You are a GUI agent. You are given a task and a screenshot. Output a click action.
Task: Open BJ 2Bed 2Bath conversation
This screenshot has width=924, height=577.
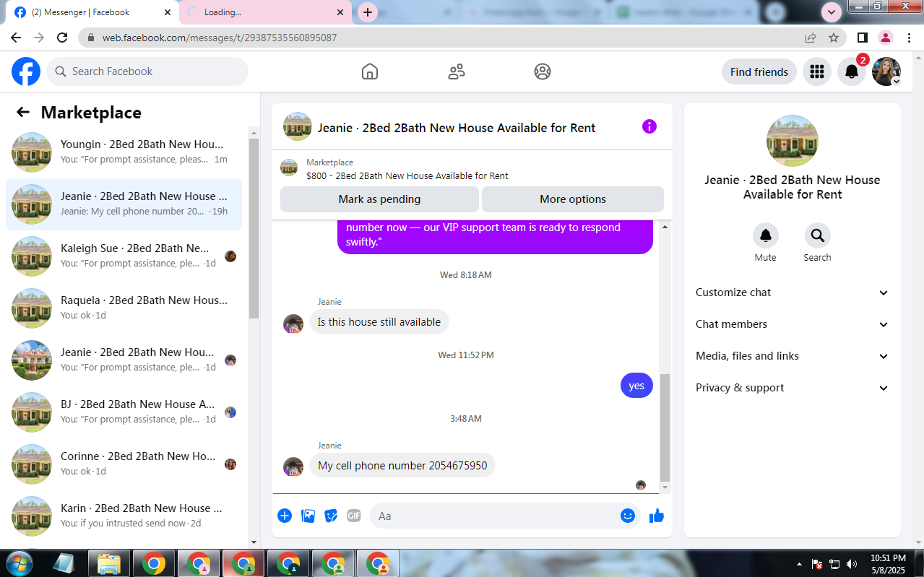tap(124, 412)
